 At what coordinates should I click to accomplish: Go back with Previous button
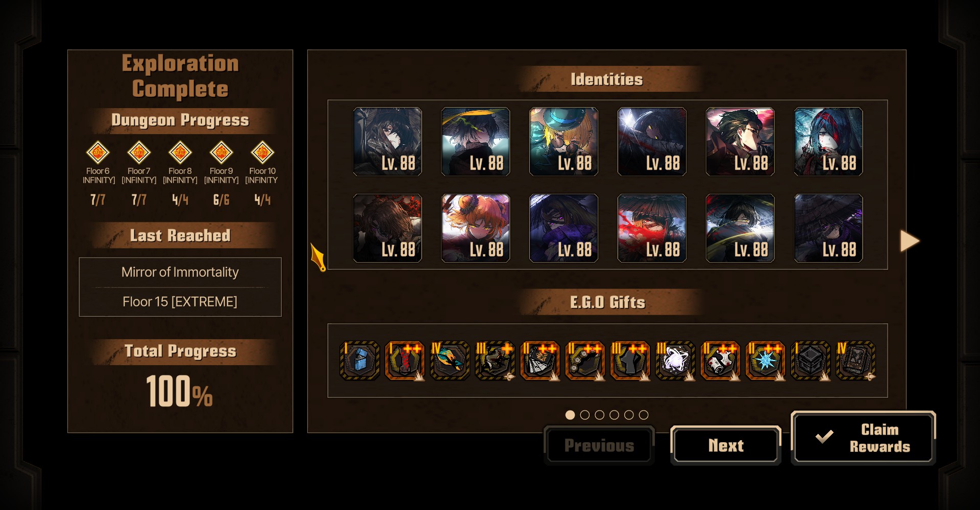(x=599, y=445)
